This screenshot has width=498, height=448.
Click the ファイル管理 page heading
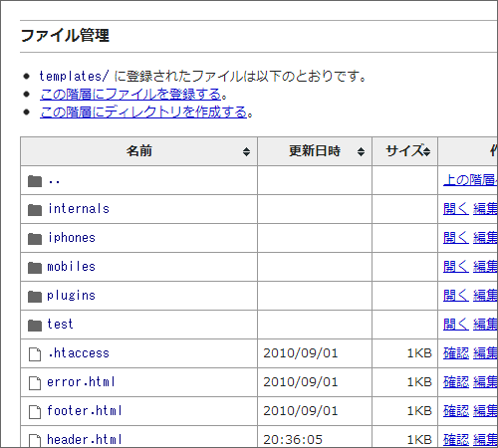click(x=65, y=36)
